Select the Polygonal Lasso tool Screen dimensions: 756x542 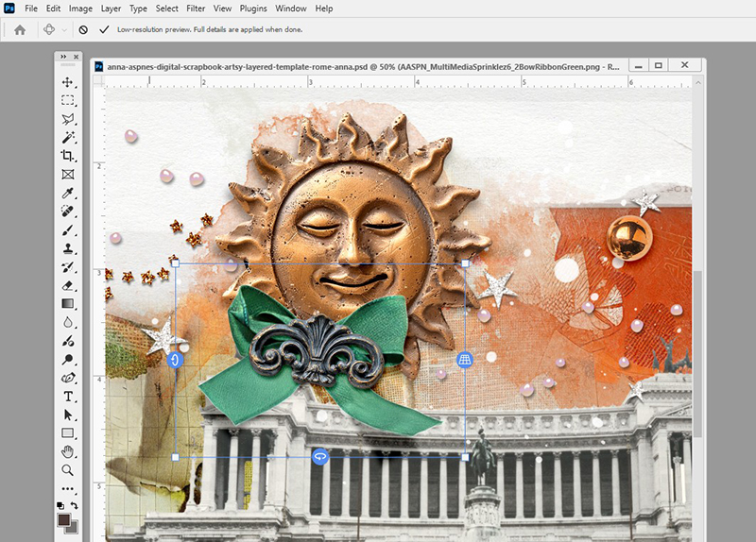(67, 119)
